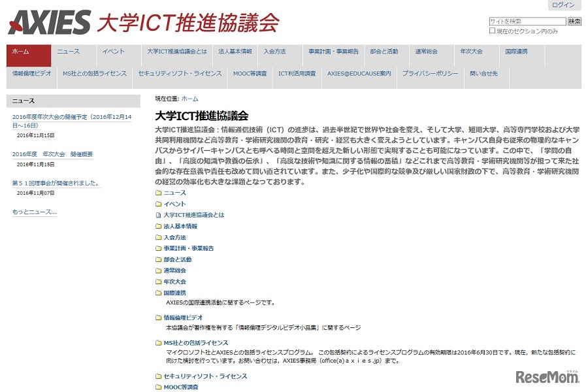Open news item 2016年度 年次大会 開催概要
The height and width of the screenshot is (392, 588).
(52, 154)
